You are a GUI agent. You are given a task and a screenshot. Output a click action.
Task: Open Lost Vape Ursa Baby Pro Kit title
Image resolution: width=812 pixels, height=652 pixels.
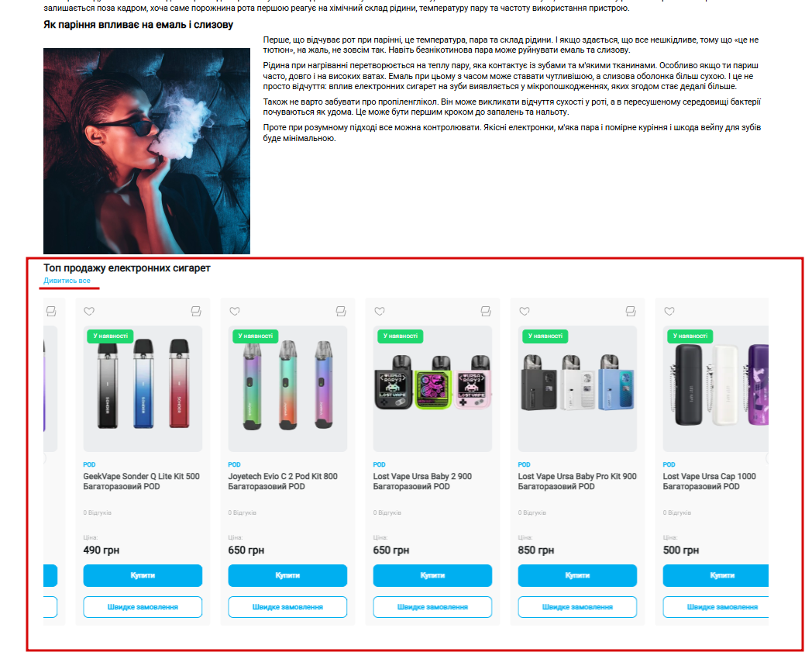[x=577, y=481]
